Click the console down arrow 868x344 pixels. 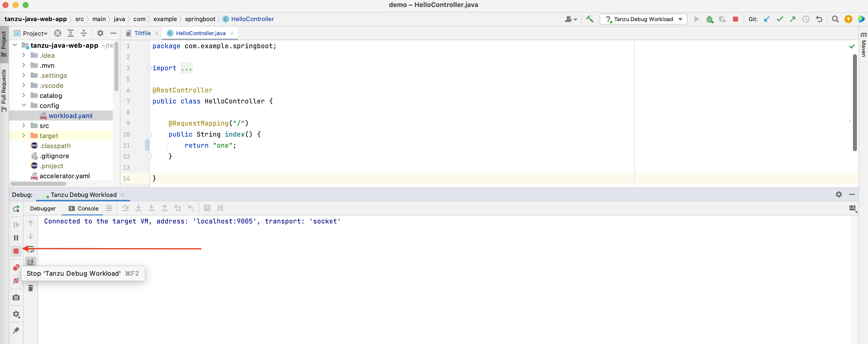click(x=31, y=236)
